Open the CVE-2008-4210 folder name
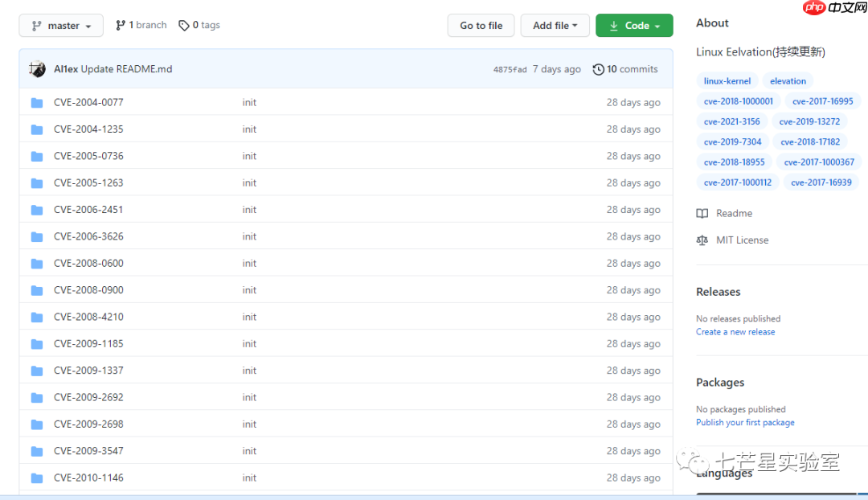This screenshot has width=868, height=500. pos(88,317)
